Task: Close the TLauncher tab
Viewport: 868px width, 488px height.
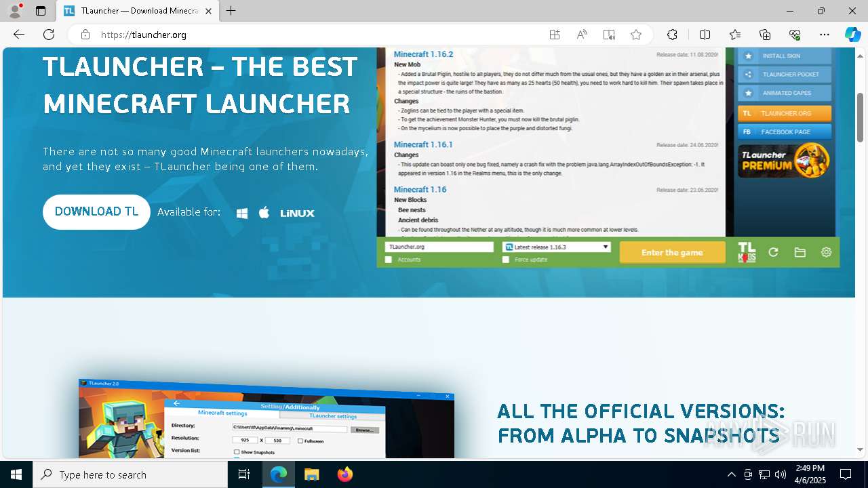Action: (x=208, y=11)
